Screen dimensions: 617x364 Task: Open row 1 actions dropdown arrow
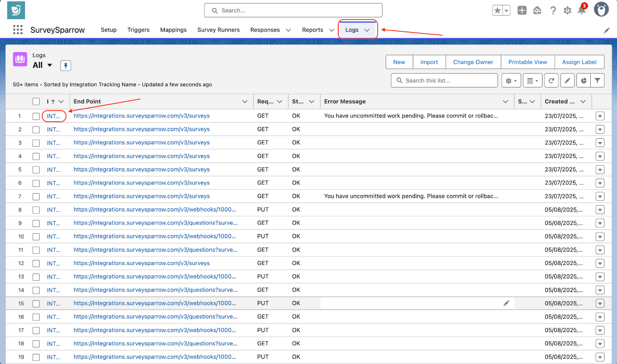(600, 116)
